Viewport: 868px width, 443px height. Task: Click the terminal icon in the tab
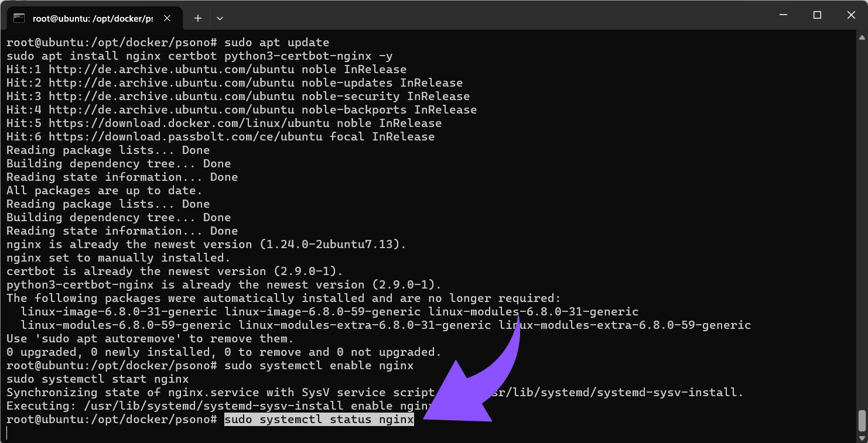coord(19,18)
